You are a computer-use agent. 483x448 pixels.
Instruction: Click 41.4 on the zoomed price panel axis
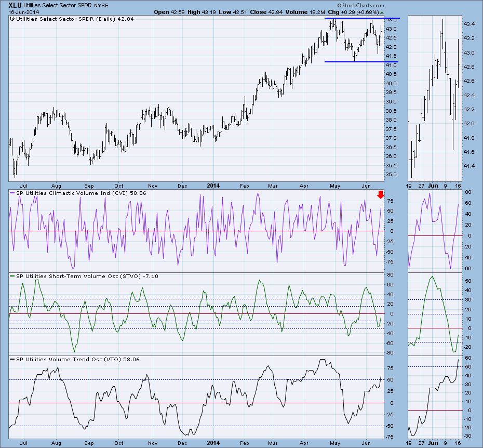(468, 166)
